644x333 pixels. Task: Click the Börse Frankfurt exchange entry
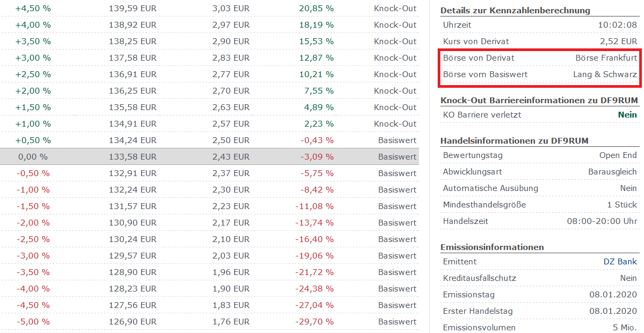(x=606, y=57)
